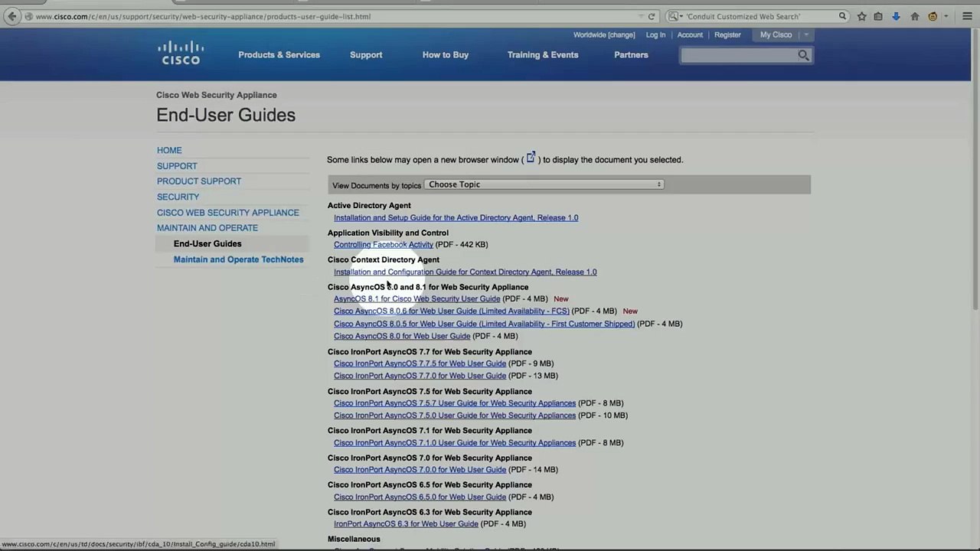The image size is (980, 551).
Task: Click the Cisco logo
Action: pyautogui.click(x=181, y=53)
